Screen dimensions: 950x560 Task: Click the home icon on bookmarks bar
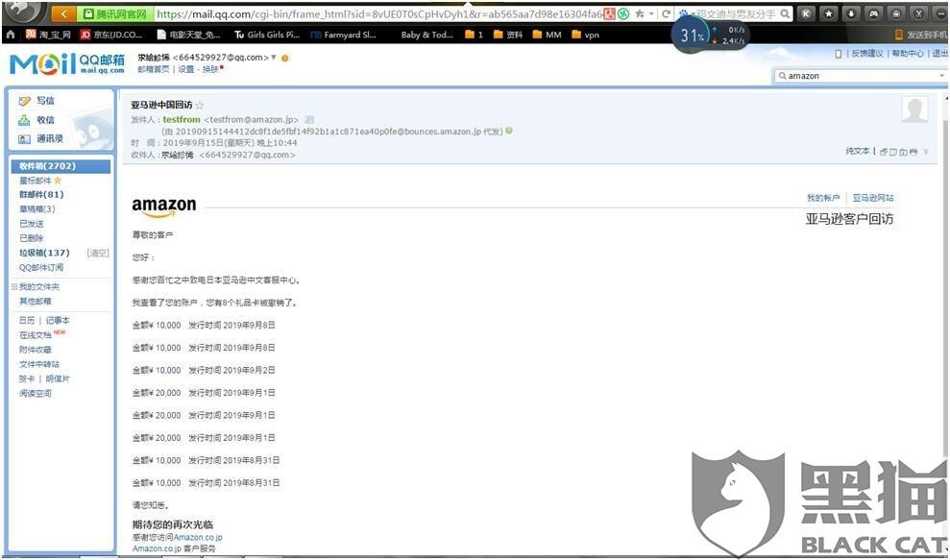tap(10, 36)
